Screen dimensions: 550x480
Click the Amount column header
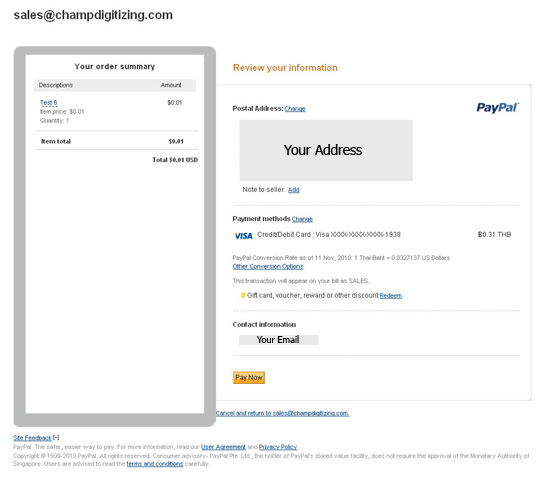click(x=171, y=85)
